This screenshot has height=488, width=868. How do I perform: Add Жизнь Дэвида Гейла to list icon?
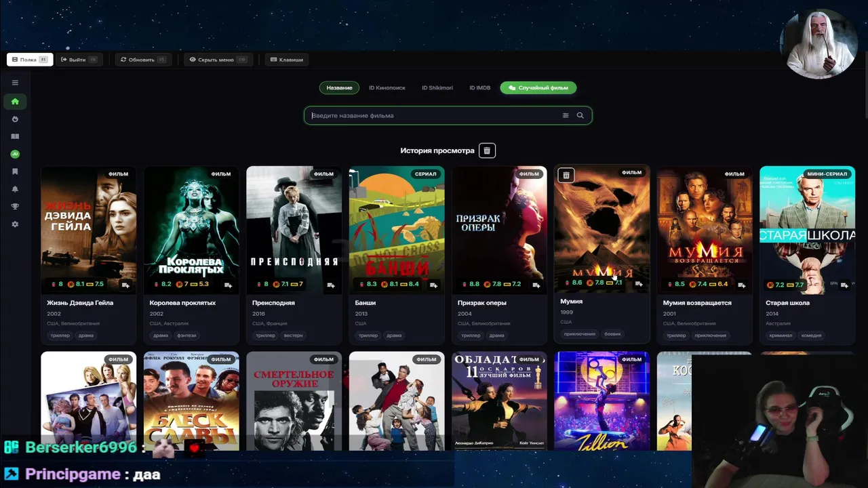125,285
